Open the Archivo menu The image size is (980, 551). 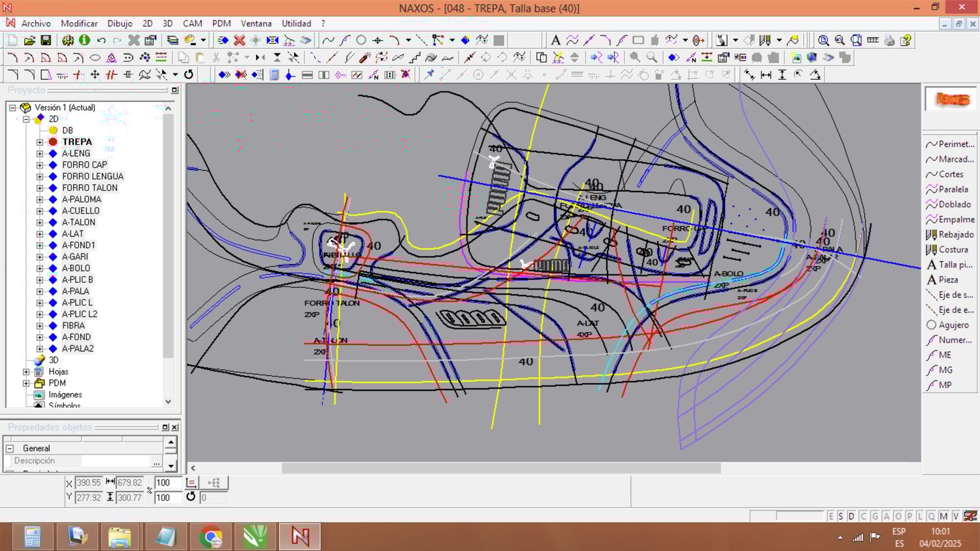[36, 24]
